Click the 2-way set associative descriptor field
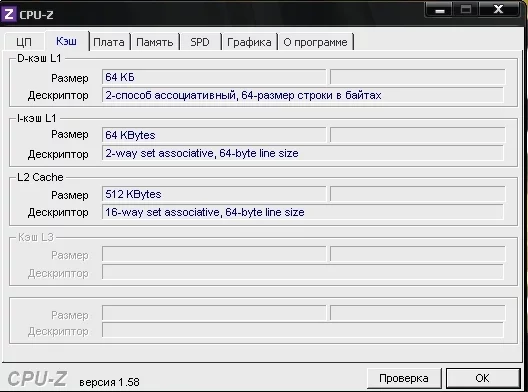528x392 pixels. [x=303, y=154]
